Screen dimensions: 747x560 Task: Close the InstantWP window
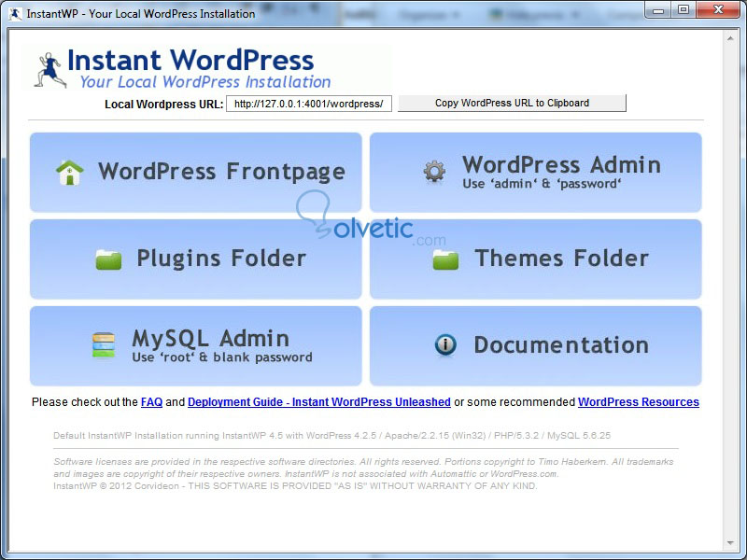(x=718, y=10)
